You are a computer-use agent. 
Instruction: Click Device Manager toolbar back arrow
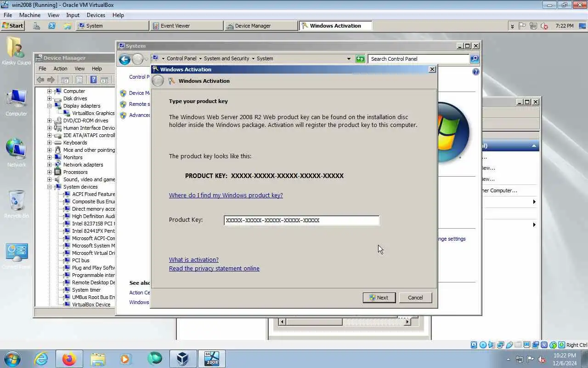(x=40, y=80)
